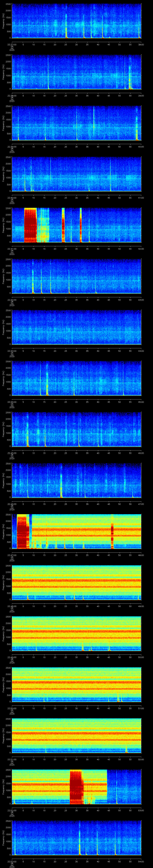The width and height of the screenshot is (153, 868).
Task: Click the 22:48:00 start time label
Action: pos(12,606)
